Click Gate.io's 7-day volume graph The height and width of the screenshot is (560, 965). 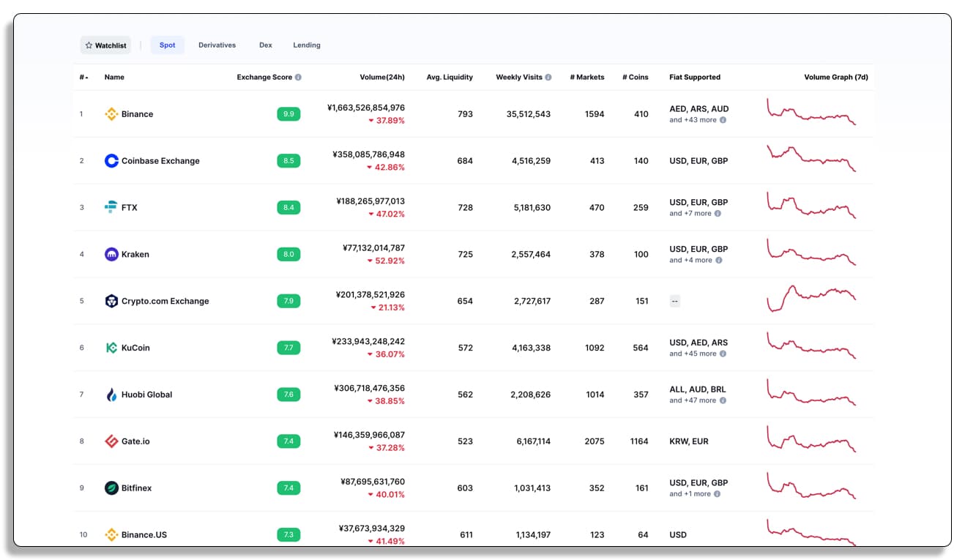point(811,439)
